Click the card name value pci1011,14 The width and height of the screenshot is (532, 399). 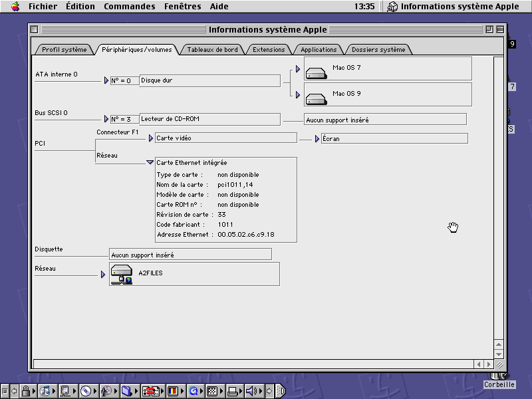tap(235, 185)
